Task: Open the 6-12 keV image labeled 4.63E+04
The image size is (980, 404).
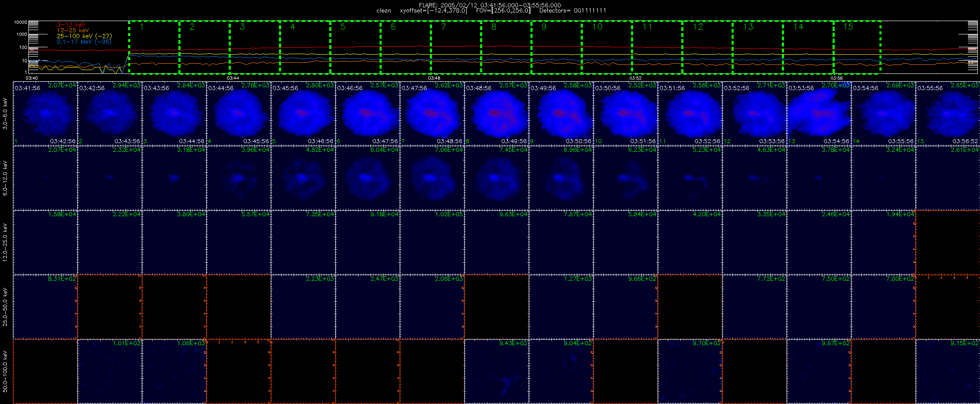Action: coord(754,178)
